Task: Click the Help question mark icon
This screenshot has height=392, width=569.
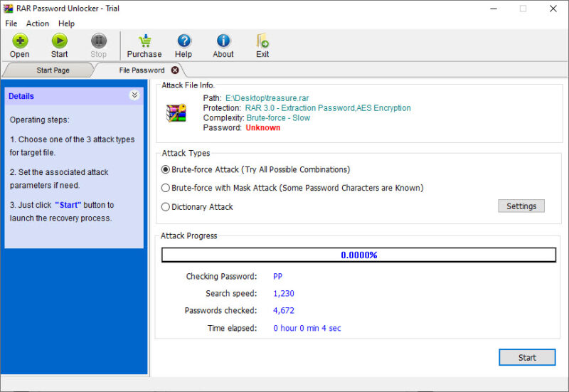Action: coord(184,41)
